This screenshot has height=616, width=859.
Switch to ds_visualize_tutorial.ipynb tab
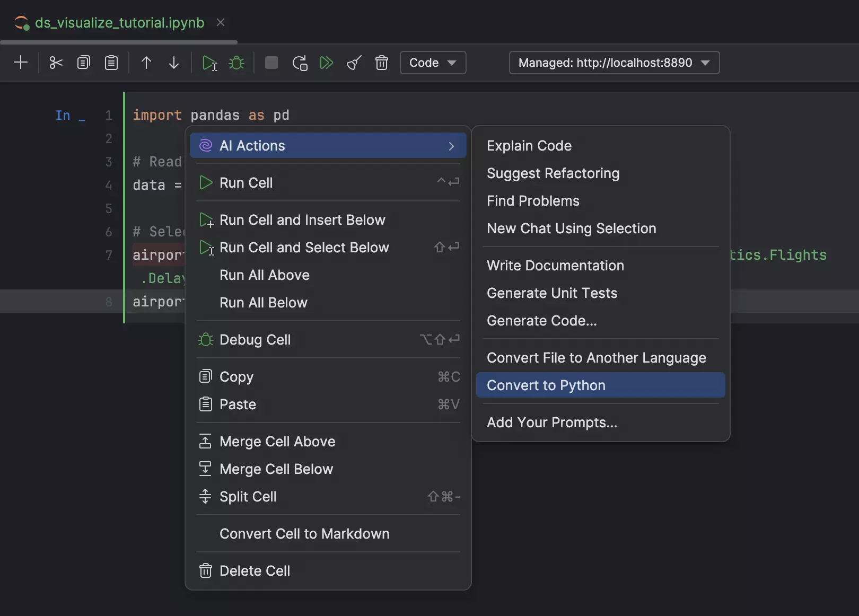[x=119, y=23]
